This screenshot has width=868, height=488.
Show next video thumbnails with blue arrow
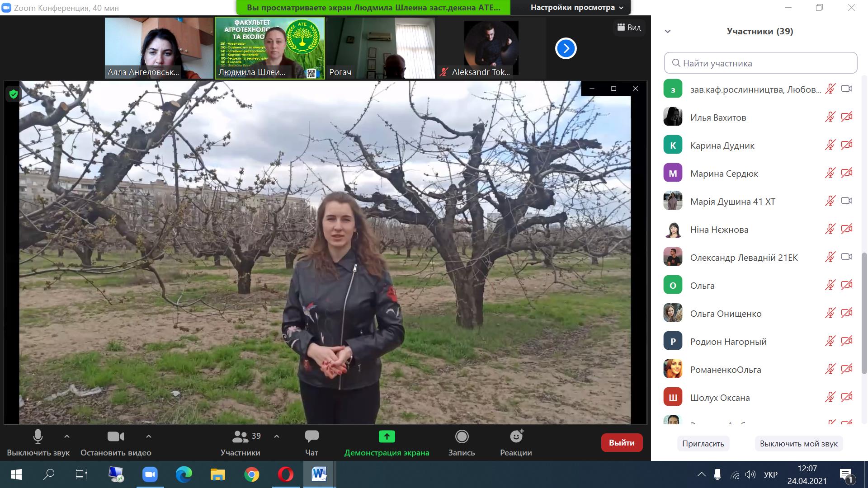pos(566,48)
